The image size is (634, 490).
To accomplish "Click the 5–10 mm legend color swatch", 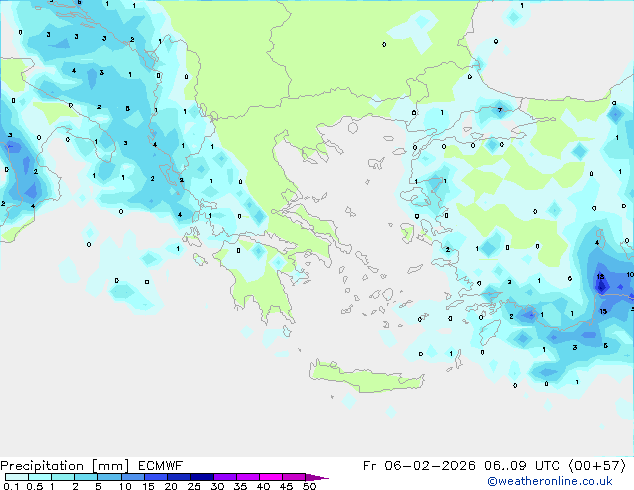I will tap(109, 477).
